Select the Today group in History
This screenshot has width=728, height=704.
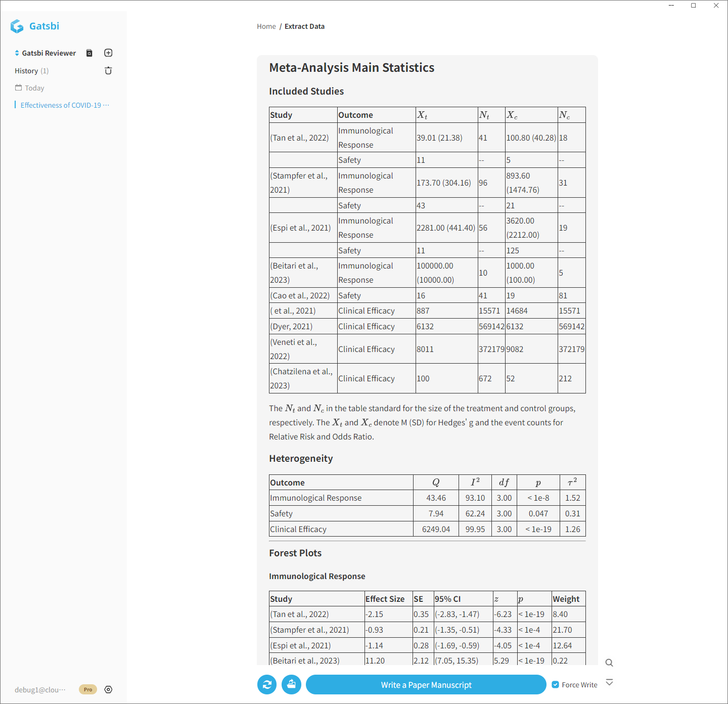tap(34, 87)
